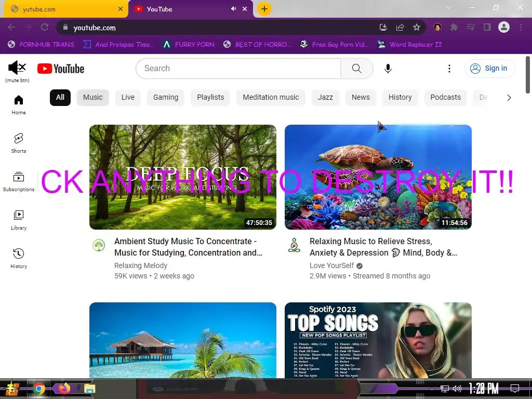Open a new tab with the plus button
Viewport: 532px width, 399px height.
click(x=264, y=9)
